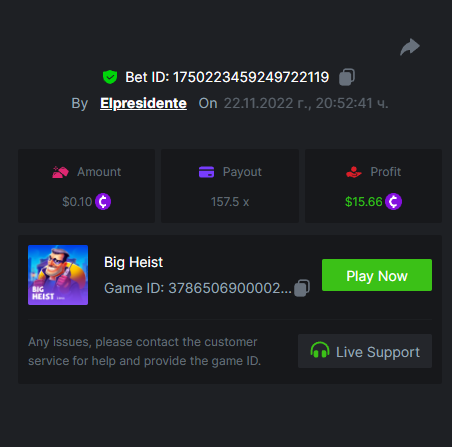
Task: Open the Big Heist game thumbnail
Action: [x=58, y=275]
